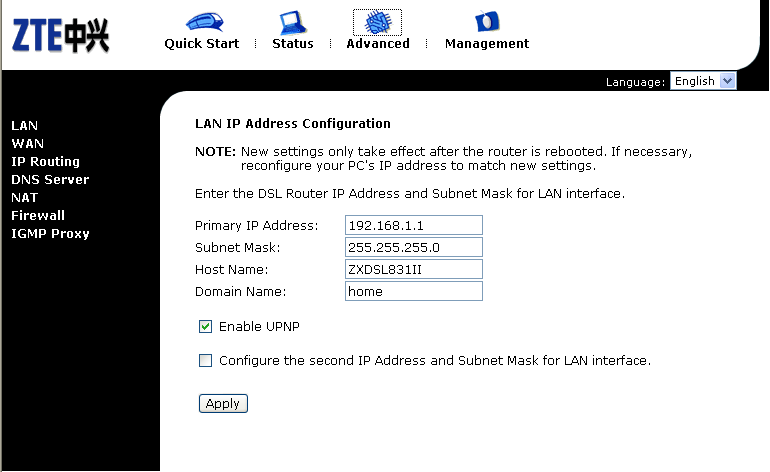The width and height of the screenshot is (770, 472).
Task: Click the Enter the DSL Router instruction text
Action: (410, 194)
